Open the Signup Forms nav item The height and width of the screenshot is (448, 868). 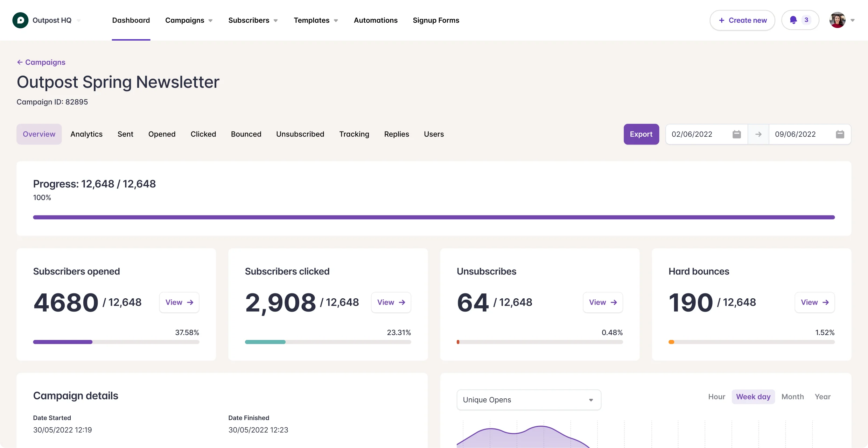point(436,20)
